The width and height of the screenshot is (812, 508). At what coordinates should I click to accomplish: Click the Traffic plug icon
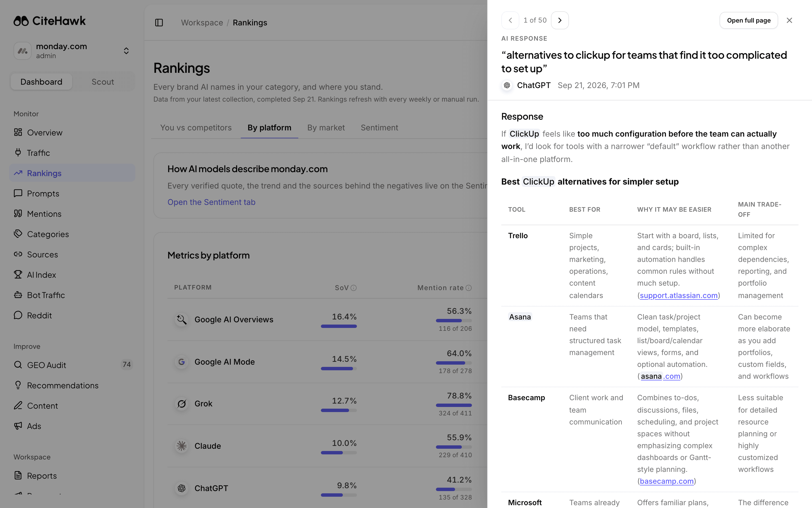pyautogui.click(x=18, y=152)
